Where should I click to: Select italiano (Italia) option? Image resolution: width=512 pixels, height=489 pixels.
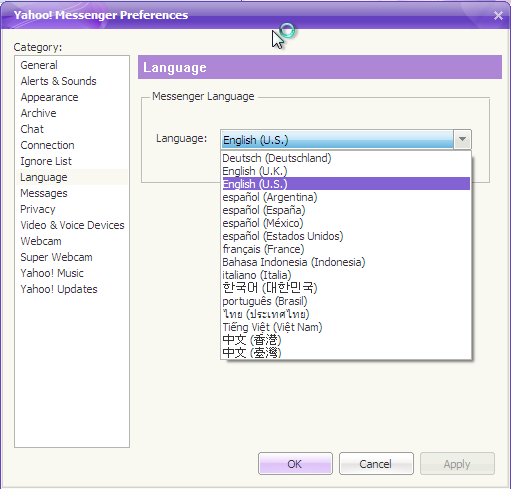point(346,275)
